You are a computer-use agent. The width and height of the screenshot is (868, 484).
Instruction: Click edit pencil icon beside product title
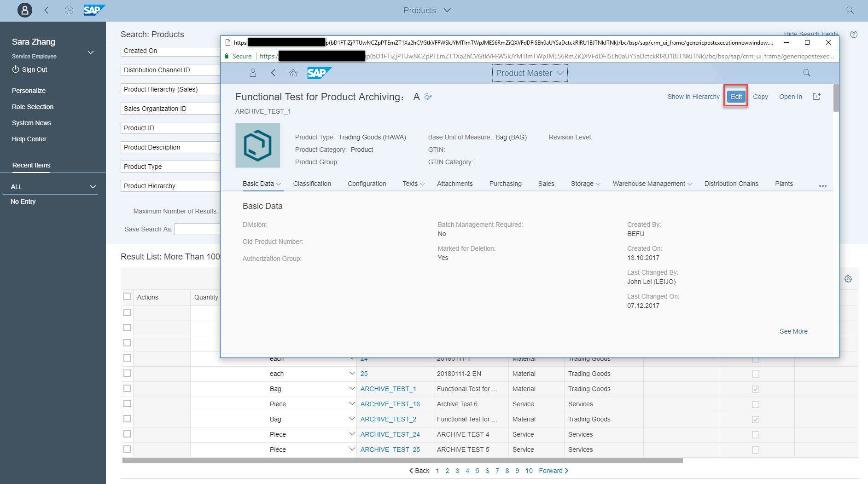click(x=428, y=97)
